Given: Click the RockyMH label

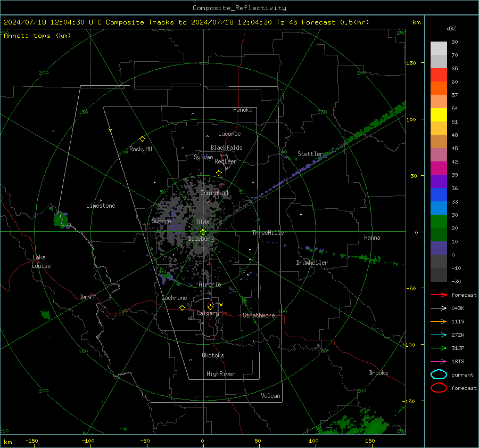Looking at the screenshot, I should point(141,149).
